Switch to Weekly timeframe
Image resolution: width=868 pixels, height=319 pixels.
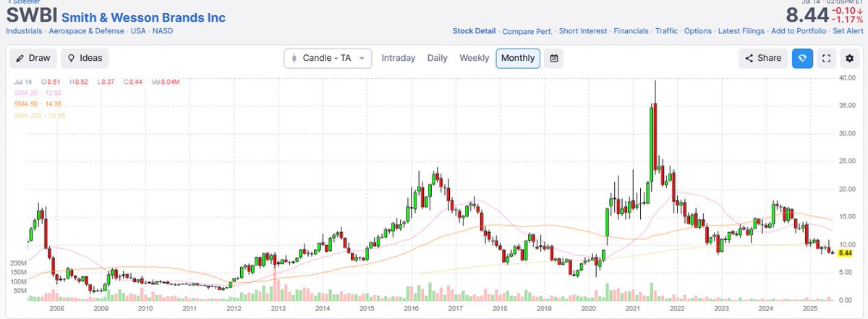click(475, 58)
